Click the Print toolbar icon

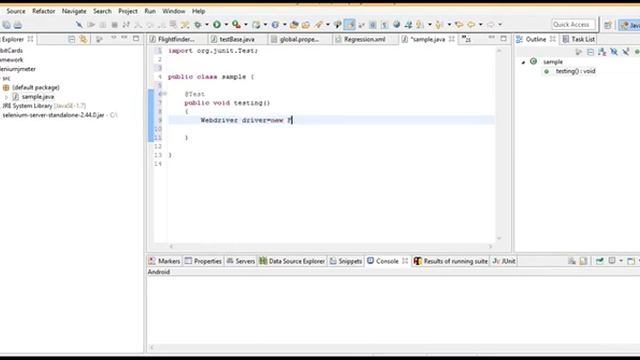click(x=18, y=24)
